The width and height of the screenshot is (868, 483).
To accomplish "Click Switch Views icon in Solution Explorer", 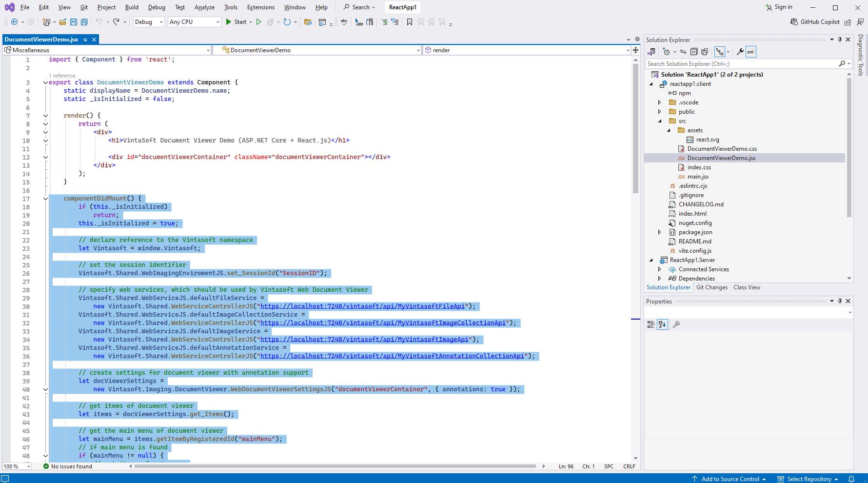I will click(651, 52).
